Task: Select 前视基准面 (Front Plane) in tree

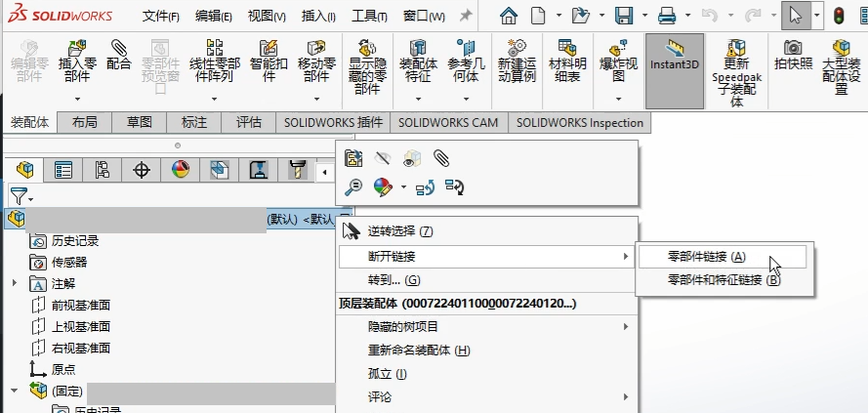Action: pos(81,305)
